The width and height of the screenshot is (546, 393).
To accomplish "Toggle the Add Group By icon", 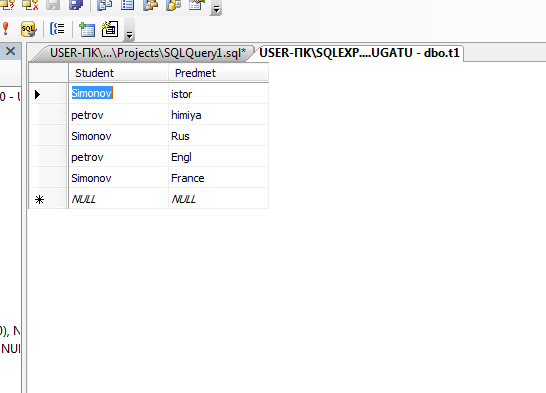I will 57,29.
